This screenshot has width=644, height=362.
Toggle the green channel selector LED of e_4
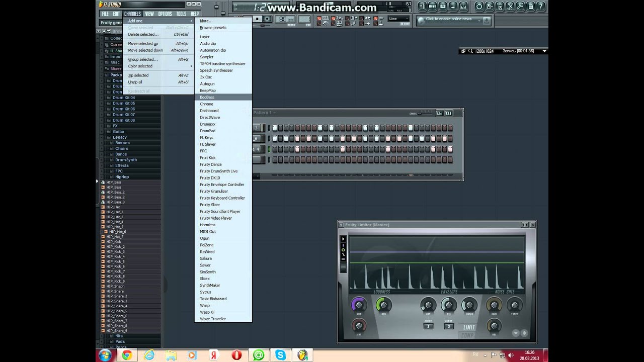tap(269, 149)
